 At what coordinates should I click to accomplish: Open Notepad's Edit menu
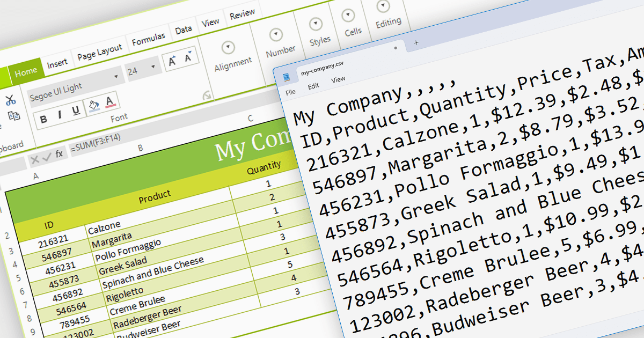click(x=313, y=86)
